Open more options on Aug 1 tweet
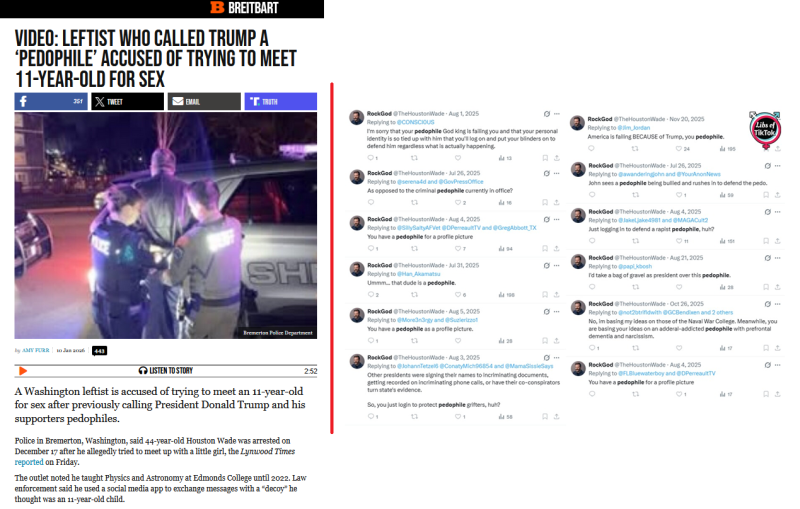The height and width of the screenshot is (509, 800). coord(557,114)
